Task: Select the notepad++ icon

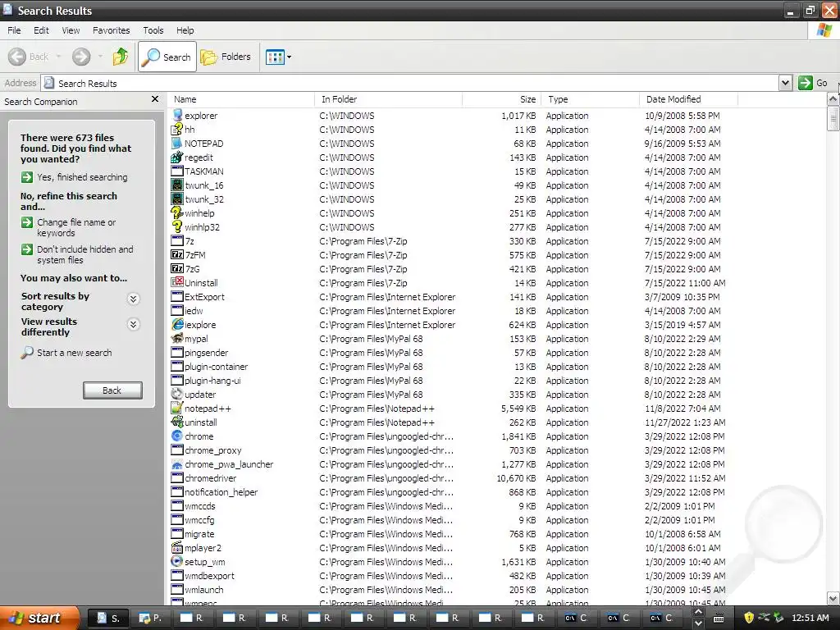Action: click(177, 408)
